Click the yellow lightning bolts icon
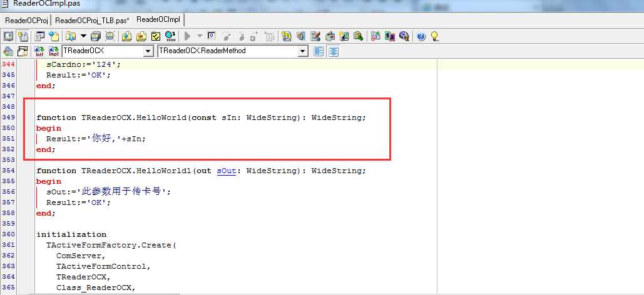644x295 pixels. tap(287, 36)
